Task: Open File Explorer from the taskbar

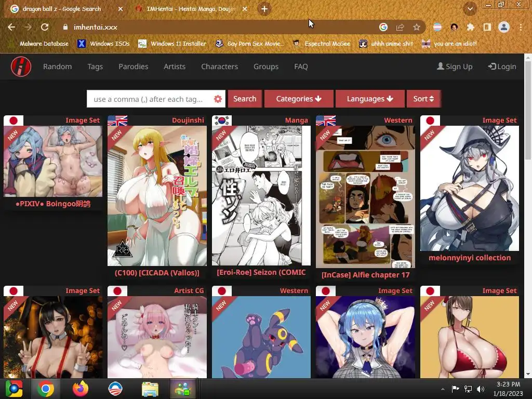Action: pyautogui.click(x=150, y=389)
